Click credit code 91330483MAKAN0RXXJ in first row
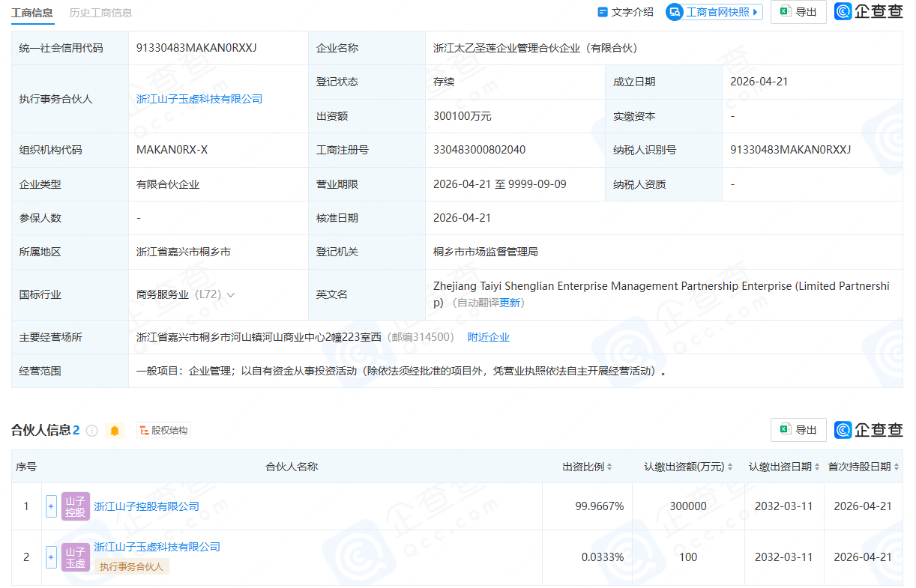 point(196,48)
